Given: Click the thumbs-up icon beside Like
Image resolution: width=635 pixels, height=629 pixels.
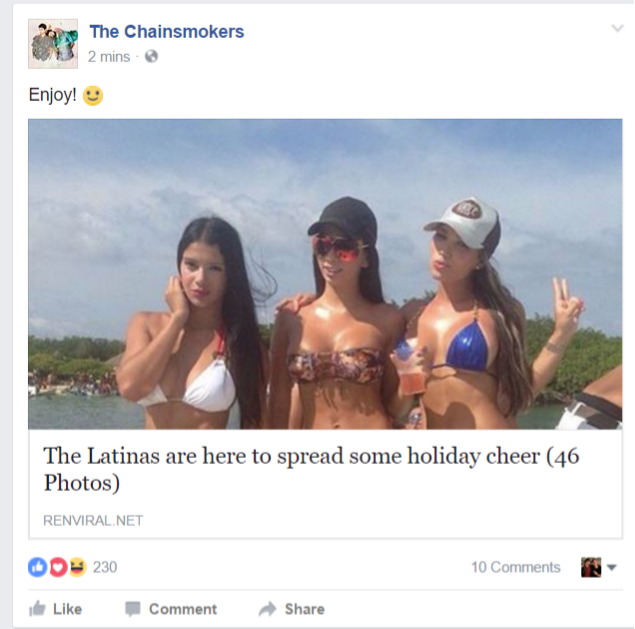Looking at the screenshot, I should (x=37, y=608).
